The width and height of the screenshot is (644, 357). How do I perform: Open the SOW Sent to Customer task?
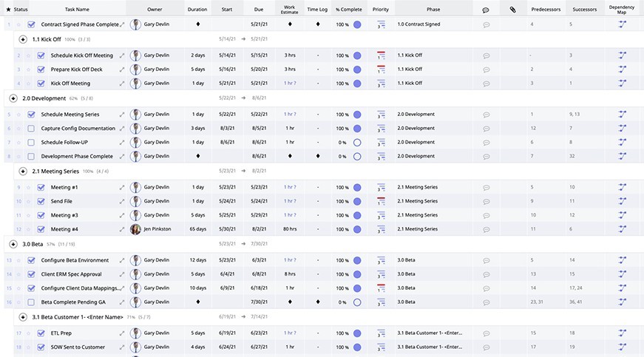78,347
